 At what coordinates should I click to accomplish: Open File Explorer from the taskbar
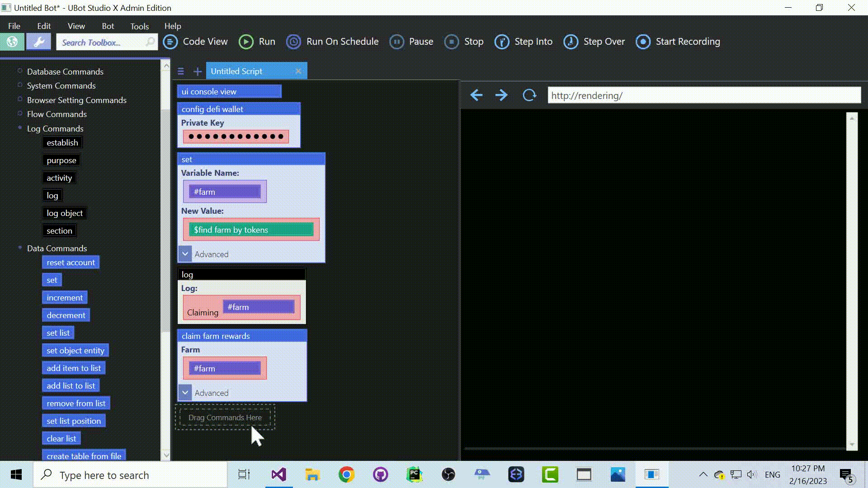312,474
